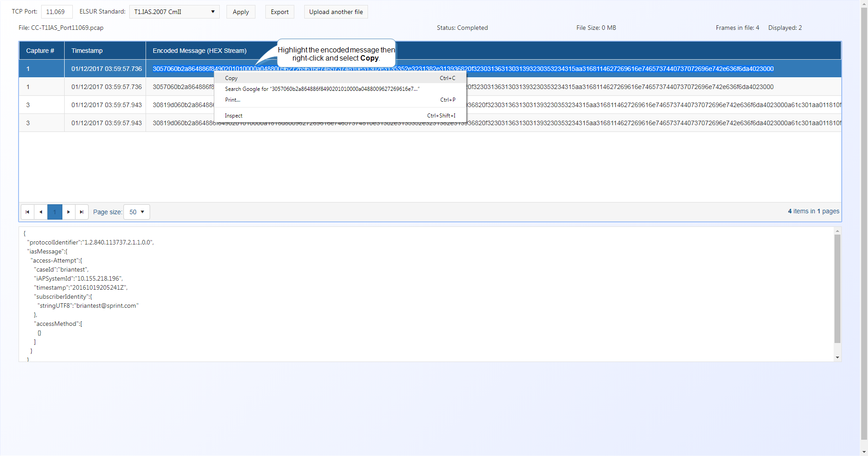868x456 pixels.
Task: Click Upload another file button
Action: click(x=336, y=12)
